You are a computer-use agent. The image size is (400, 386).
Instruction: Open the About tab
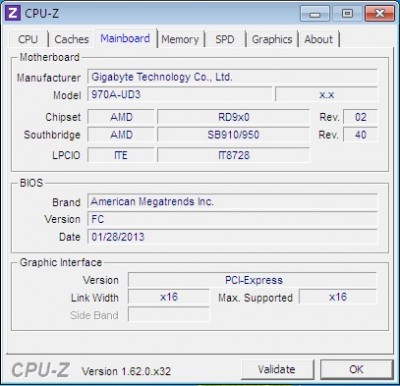[x=318, y=39]
